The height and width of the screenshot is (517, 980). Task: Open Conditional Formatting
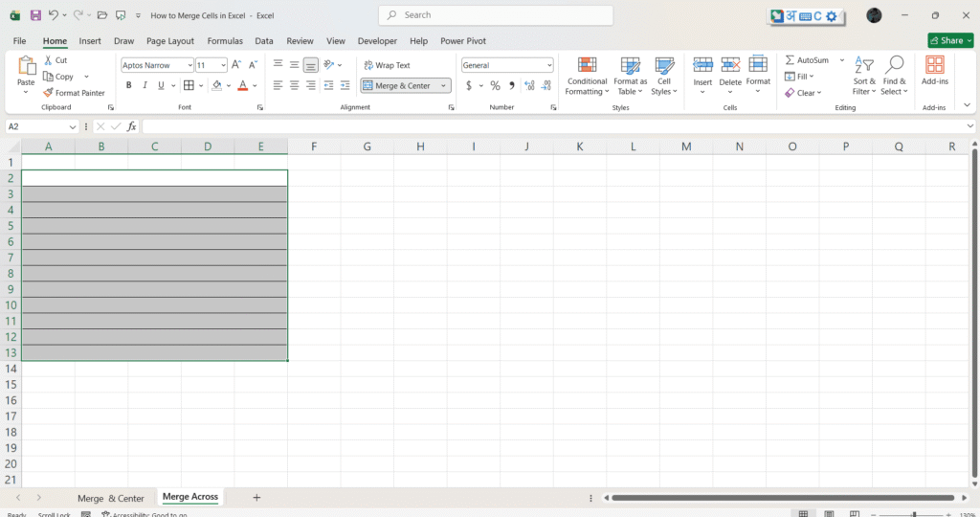pyautogui.click(x=587, y=77)
